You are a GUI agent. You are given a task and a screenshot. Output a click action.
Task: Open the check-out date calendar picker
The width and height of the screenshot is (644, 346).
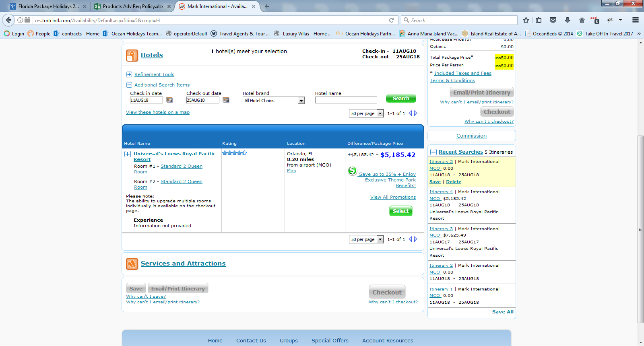226,100
